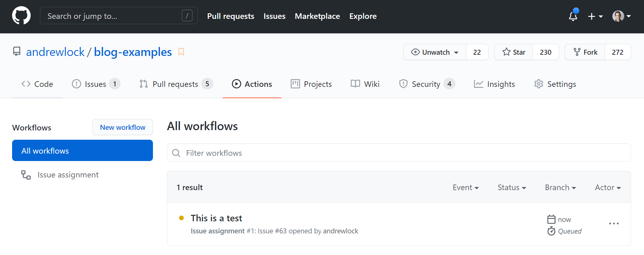Switch to the repository Pull requests tab
The width and height of the screenshot is (644, 255).
tap(176, 84)
